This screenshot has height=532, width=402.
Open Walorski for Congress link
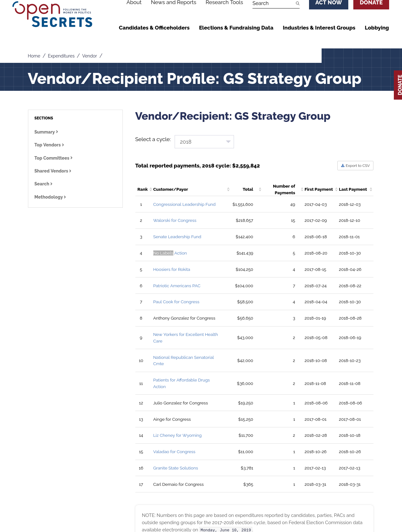[175, 221]
